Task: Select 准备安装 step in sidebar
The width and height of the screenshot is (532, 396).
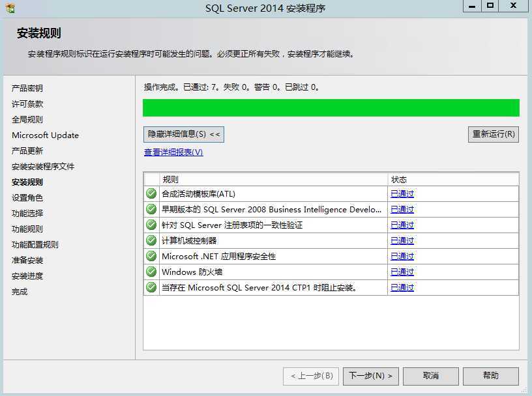Action: click(27, 260)
